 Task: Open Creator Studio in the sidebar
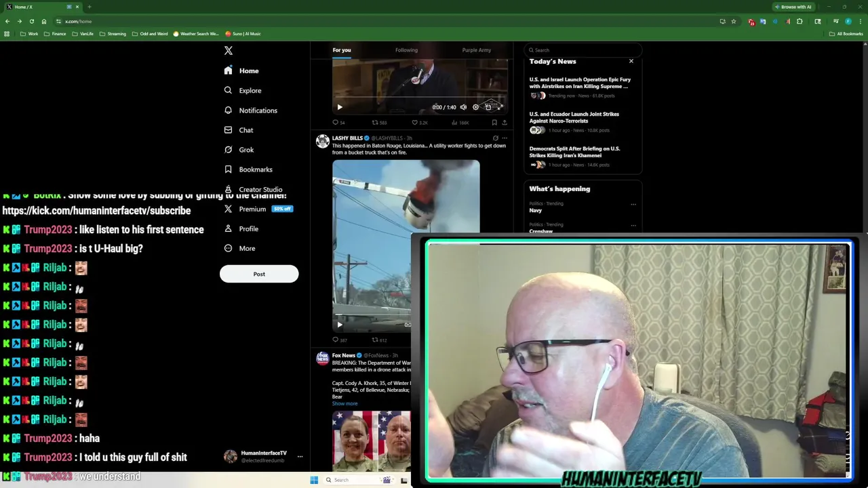pos(253,189)
